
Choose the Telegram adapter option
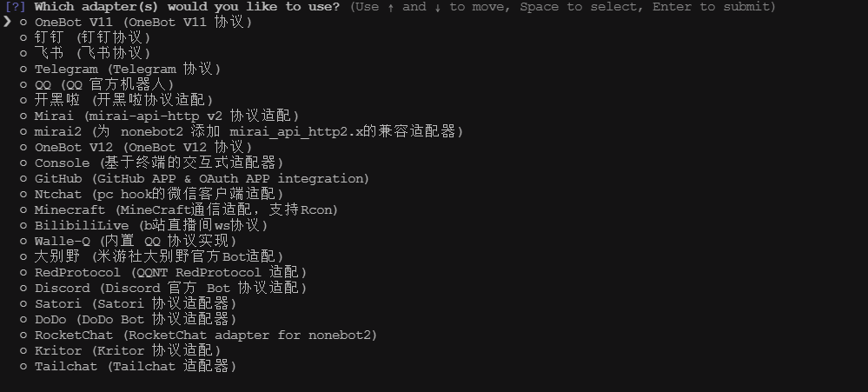120,70
